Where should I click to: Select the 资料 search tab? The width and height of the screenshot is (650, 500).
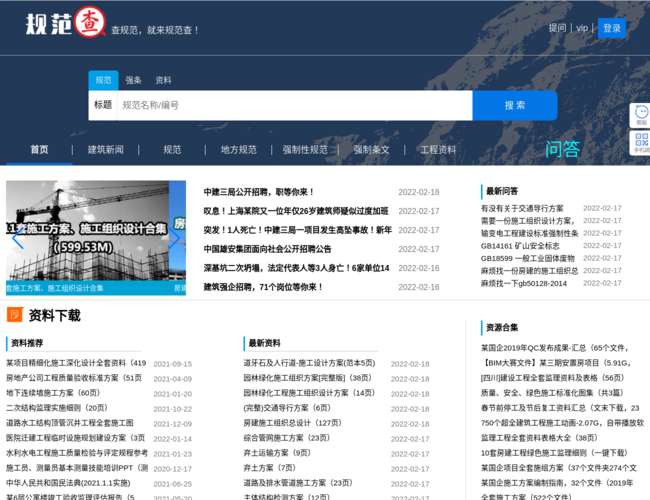(x=163, y=80)
